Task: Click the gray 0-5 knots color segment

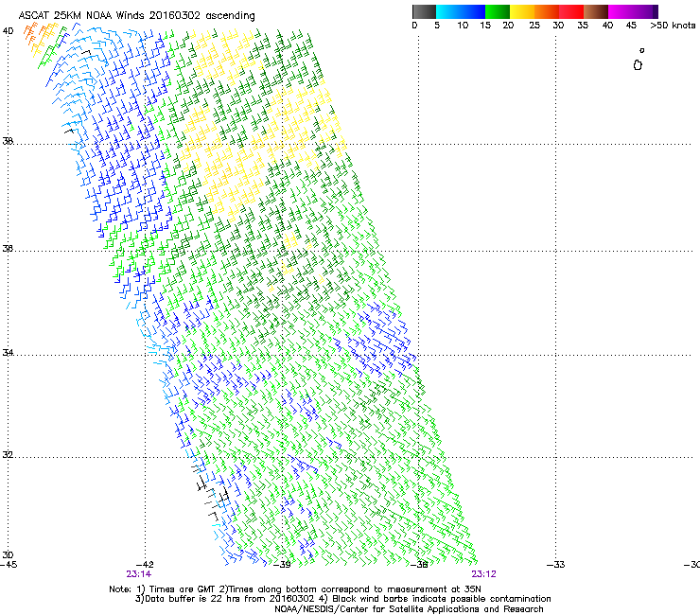Action: pyautogui.click(x=424, y=11)
